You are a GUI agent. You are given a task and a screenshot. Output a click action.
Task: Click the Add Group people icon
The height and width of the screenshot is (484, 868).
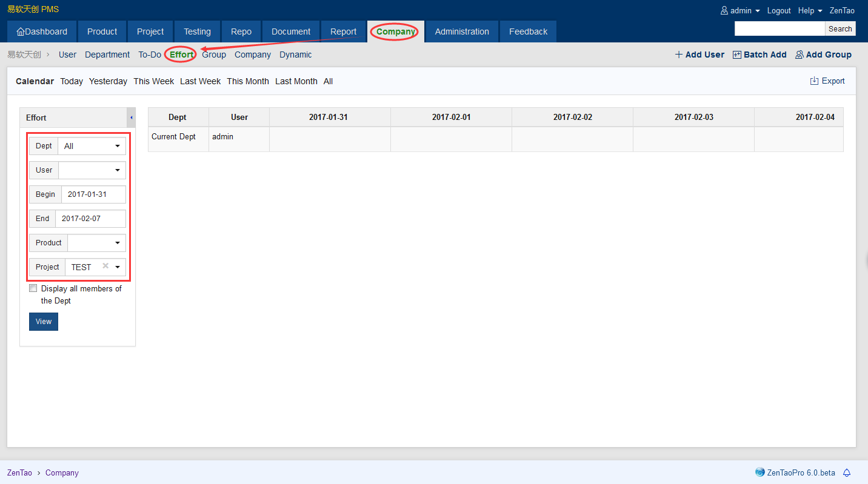pos(800,55)
